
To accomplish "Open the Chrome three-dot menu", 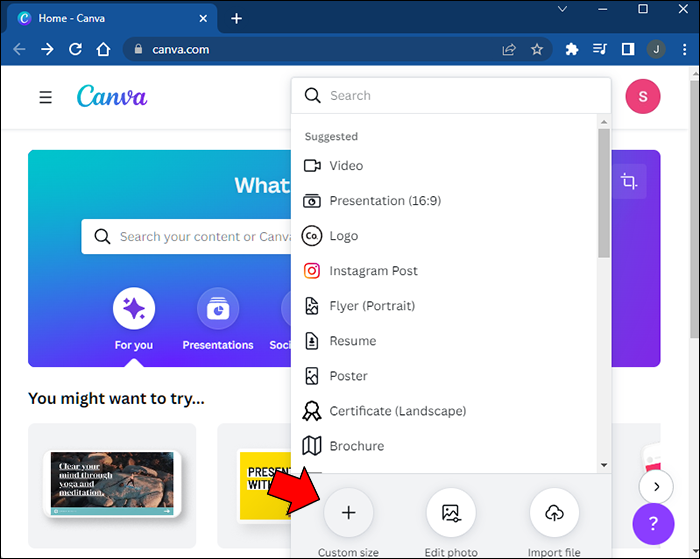I will [x=684, y=49].
